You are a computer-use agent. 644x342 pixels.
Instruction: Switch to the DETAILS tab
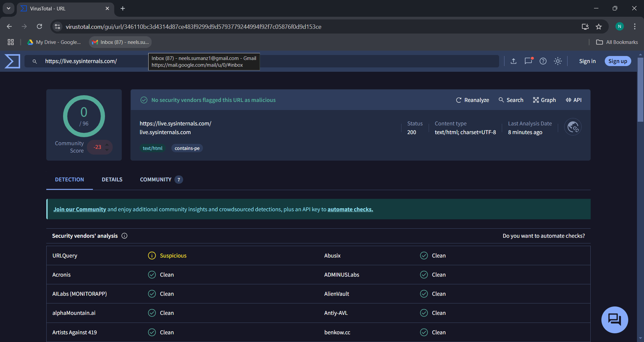pyautogui.click(x=112, y=180)
